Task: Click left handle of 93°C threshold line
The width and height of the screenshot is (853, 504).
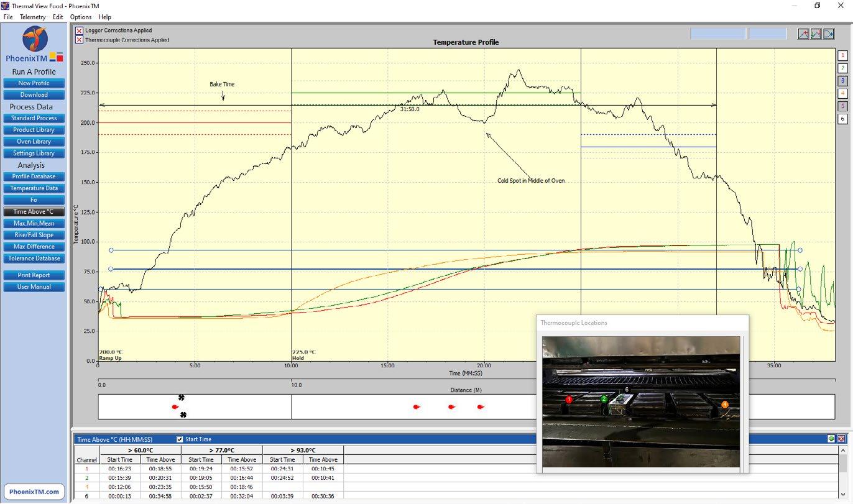Action: pos(111,250)
